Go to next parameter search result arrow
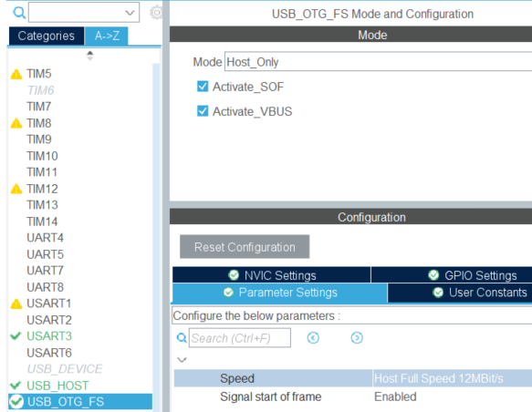Screen dimensions: 532x412 tap(357, 338)
